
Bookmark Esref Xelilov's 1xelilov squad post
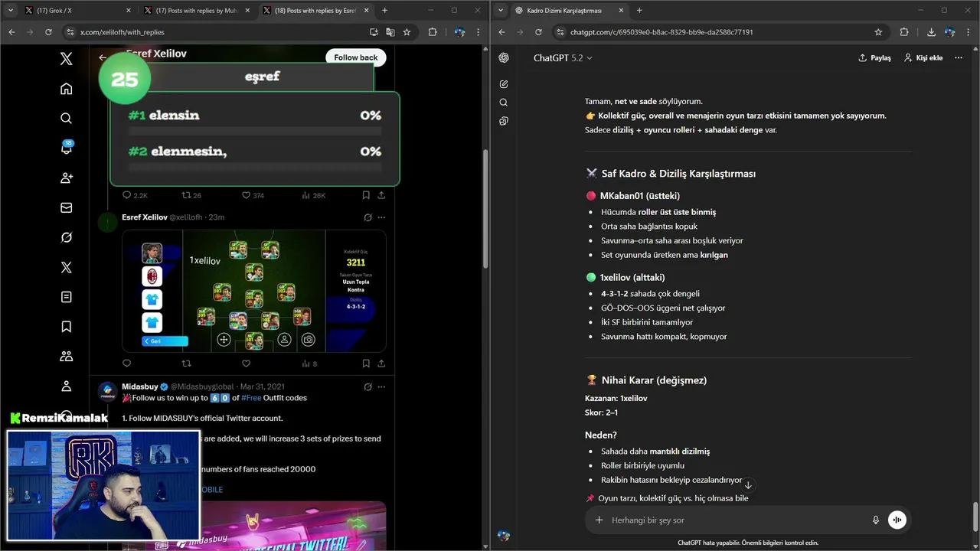tap(366, 364)
